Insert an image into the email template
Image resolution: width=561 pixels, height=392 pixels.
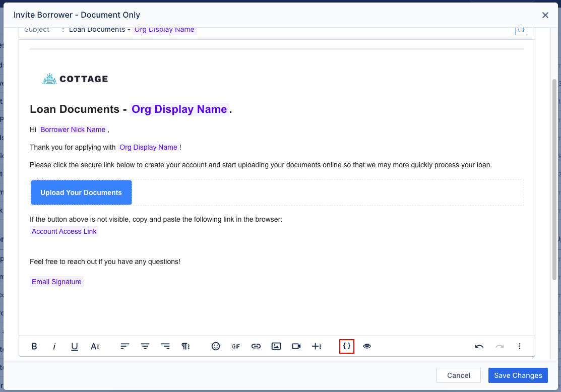pyautogui.click(x=276, y=346)
